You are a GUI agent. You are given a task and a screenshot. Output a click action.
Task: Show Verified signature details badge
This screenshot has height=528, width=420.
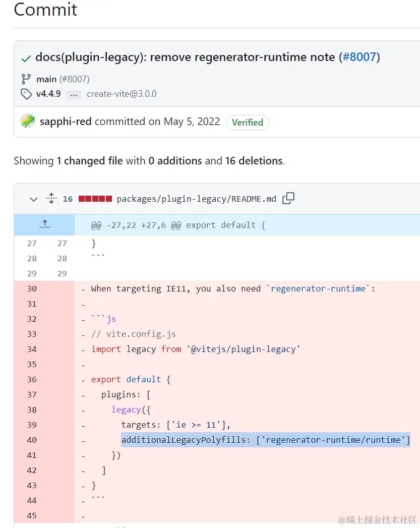pyautogui.click(x=248, y=122)
